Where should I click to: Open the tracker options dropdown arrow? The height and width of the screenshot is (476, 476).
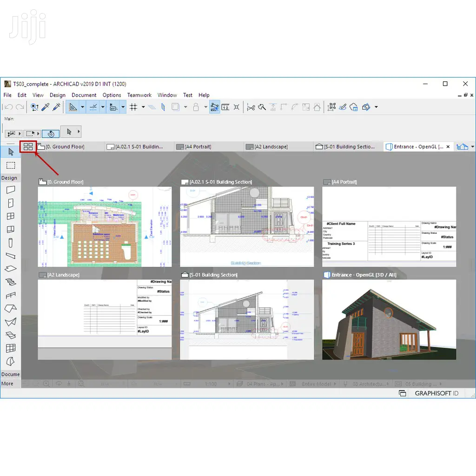(123, 107)
